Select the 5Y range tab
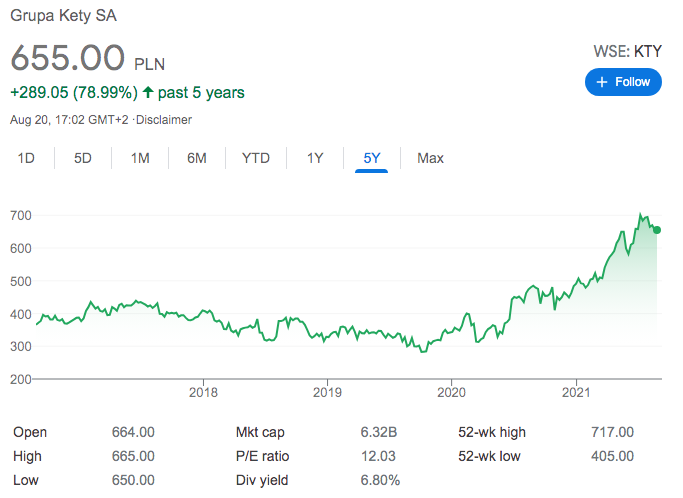683x498 pixels. click(372, 158)
